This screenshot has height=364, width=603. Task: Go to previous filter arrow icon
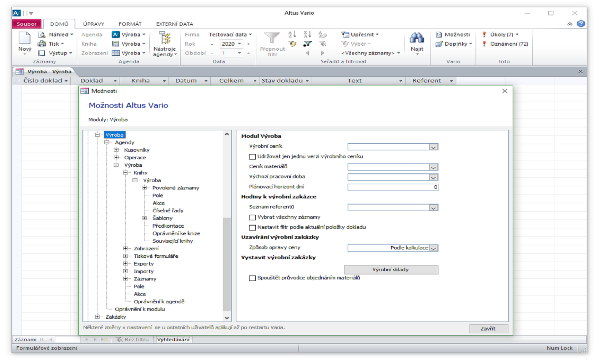pos(307,53)
